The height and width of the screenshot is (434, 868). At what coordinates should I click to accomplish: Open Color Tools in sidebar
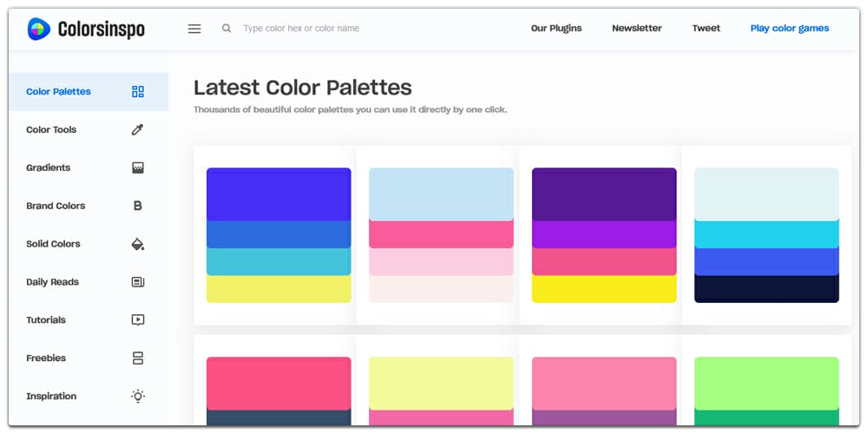(x=51, y=130)
